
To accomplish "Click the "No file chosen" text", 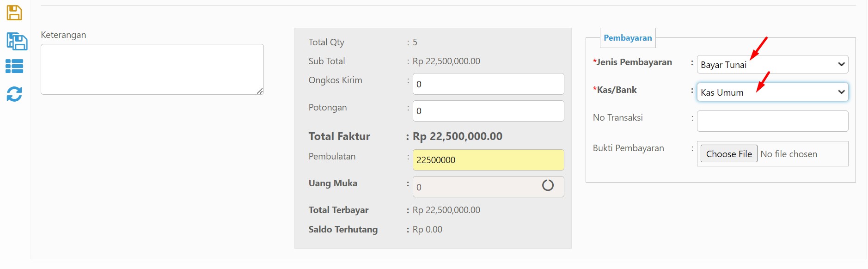I will click(789, 154).
